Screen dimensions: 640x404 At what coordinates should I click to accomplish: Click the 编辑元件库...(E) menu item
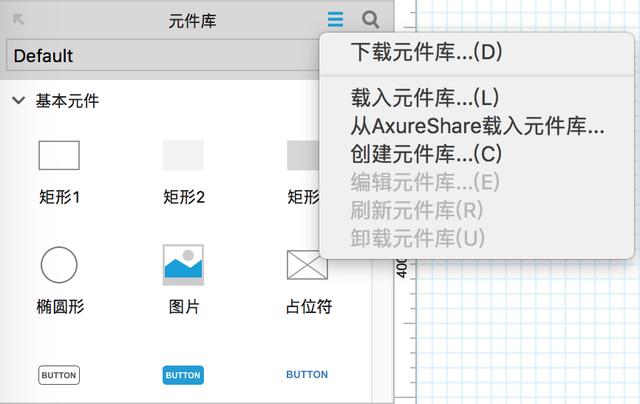pos(477,182)
